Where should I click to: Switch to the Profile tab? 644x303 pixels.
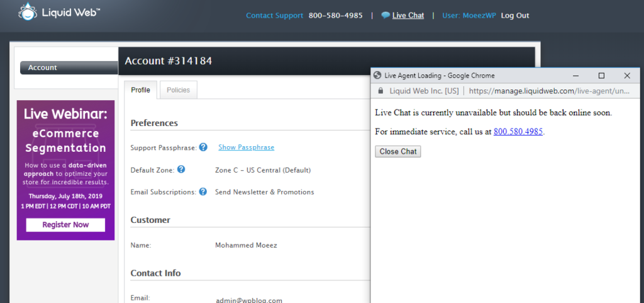click(140, 90)
